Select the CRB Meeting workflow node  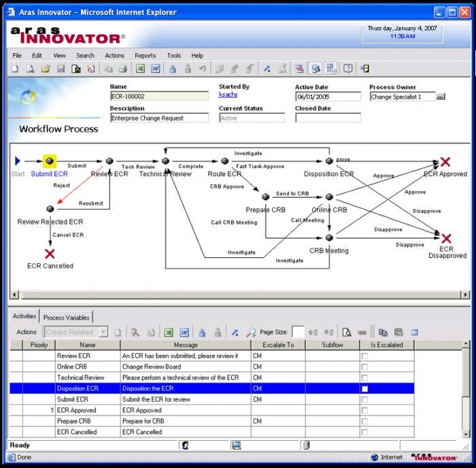[329, 237]
